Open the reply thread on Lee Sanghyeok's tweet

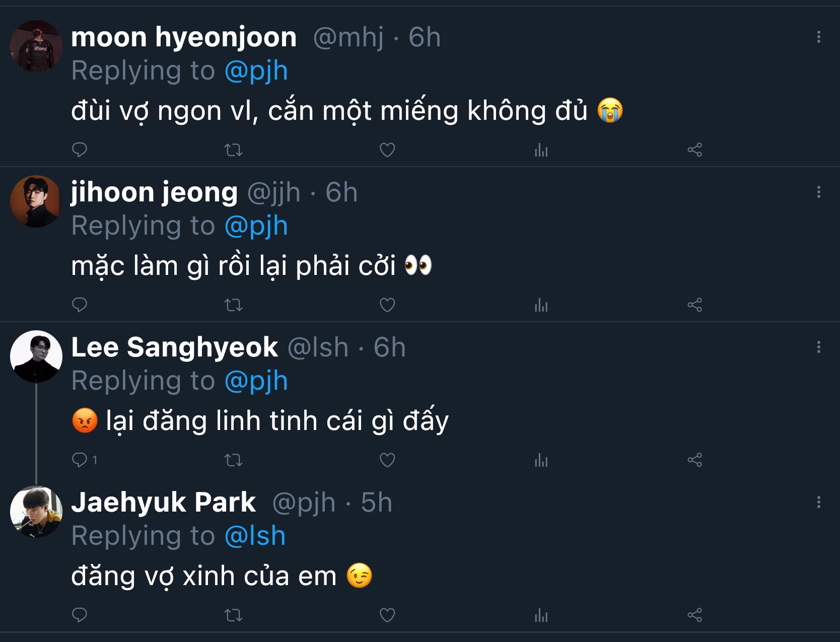tap(80, 460)
